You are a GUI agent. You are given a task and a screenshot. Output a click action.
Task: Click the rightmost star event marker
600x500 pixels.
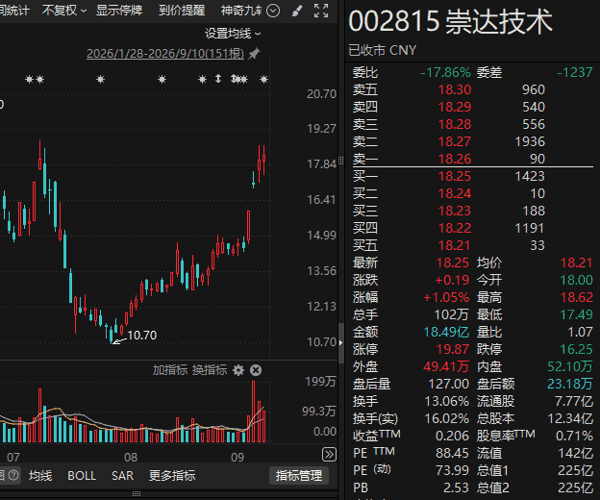click(264, 79)
